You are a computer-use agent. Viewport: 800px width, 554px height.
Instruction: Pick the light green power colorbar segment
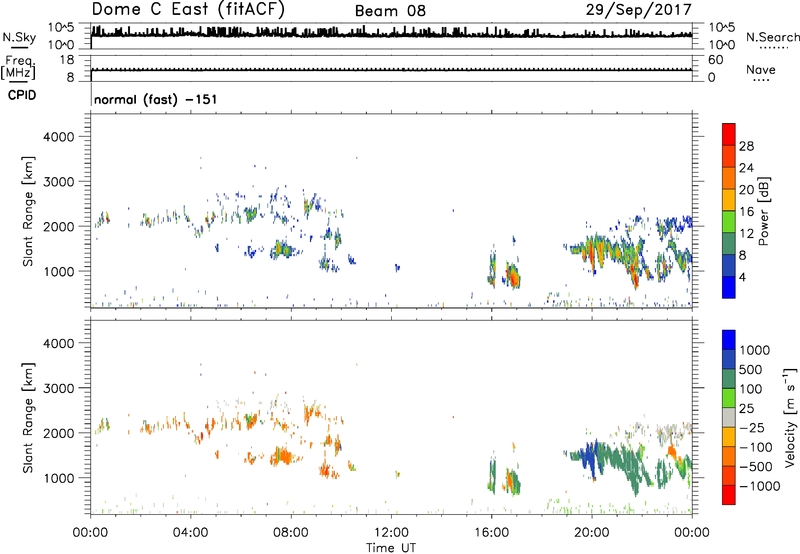tap(729, 221)
